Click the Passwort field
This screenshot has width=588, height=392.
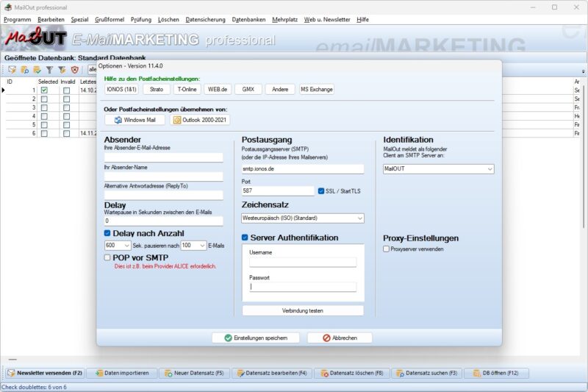point(303,287)
